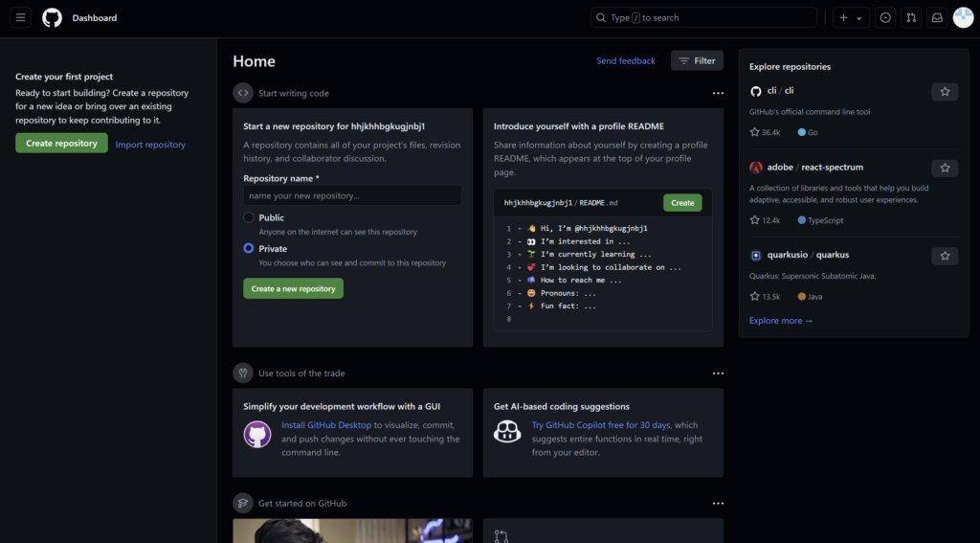Open Try GitHub Copilot free for 30 days link
Image resolution: width=980 pixels, height=543 pixels.
coord(601,425)
